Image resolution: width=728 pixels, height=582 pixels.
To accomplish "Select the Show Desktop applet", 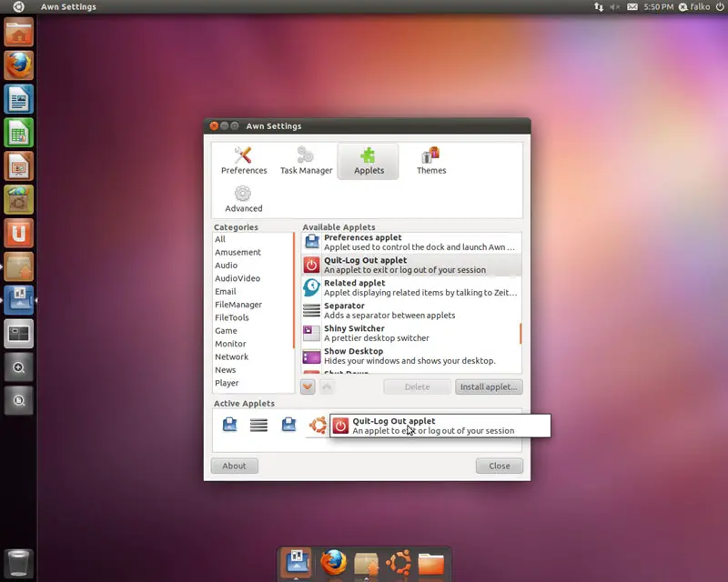I will point(410,356).
